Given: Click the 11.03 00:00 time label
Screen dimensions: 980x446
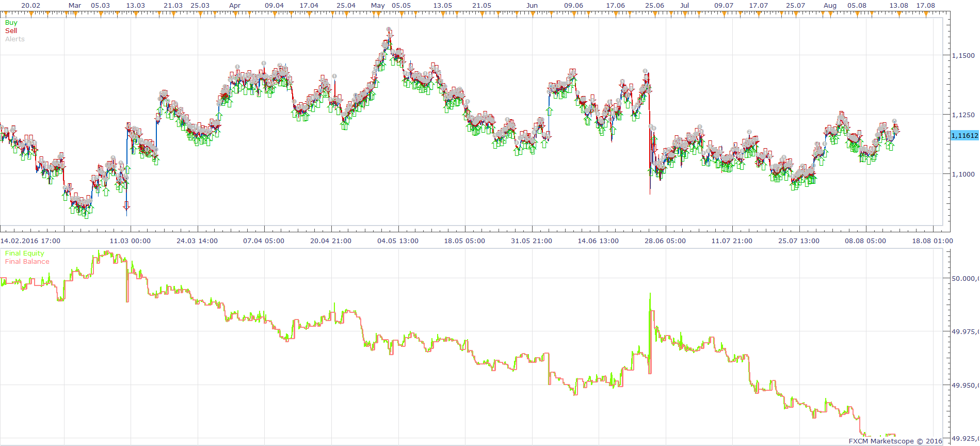Looking at the screenshot, I should pyautogui.click(x=130, y=241).
